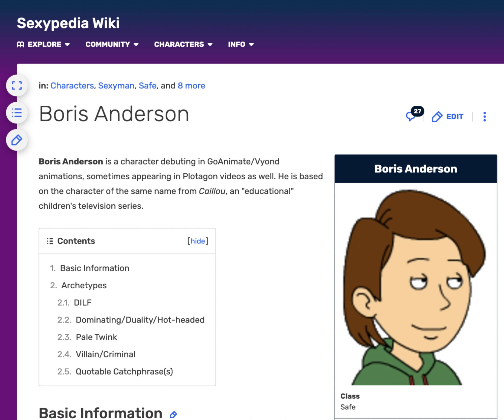504x420 pixels.
Task: Click the floating pencil edit icon
Action: (x=17, y=140)
